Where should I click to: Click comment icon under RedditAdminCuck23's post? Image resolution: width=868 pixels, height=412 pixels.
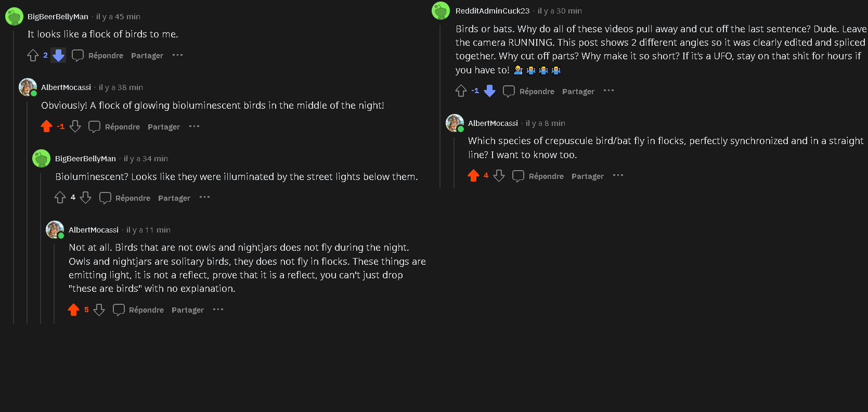point(509,92)
